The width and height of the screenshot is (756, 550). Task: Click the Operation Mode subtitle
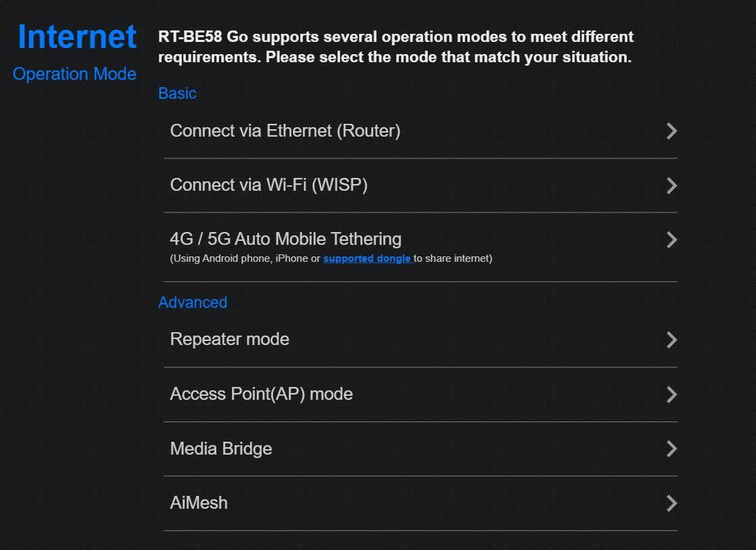74,74
